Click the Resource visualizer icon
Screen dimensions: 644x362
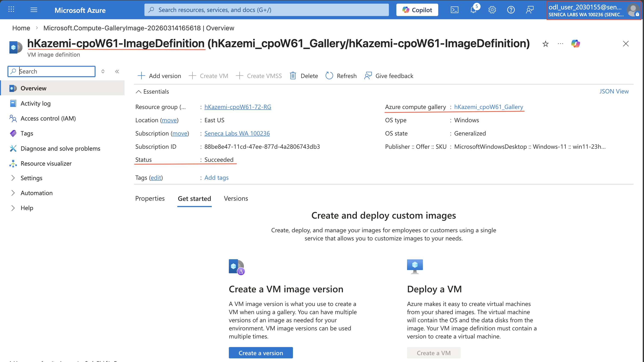click(13, 163)
